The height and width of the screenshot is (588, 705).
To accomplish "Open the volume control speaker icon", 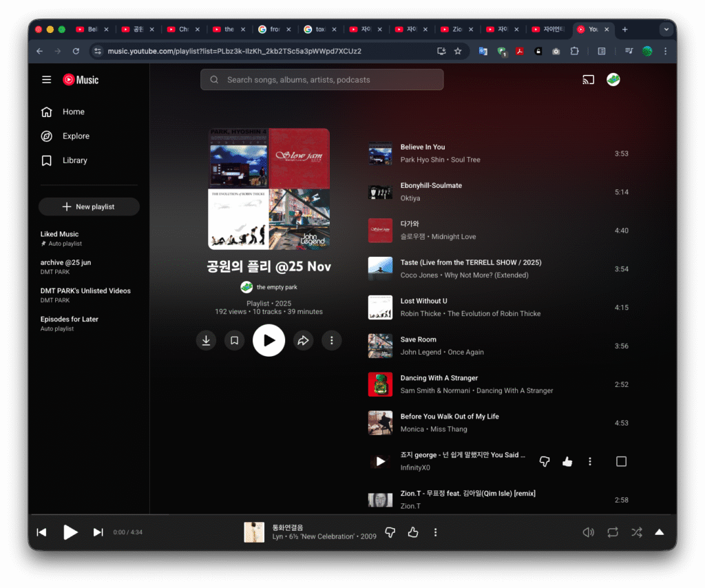I will pyautogui.click(x=588, y=532).
